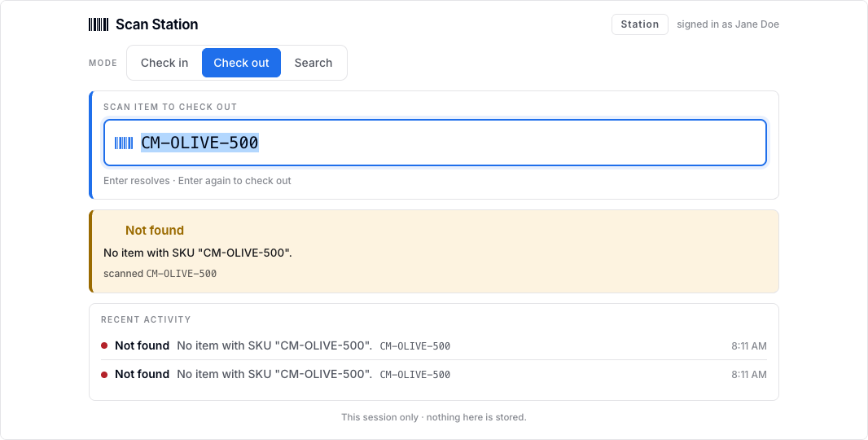Click "This session only" footer note
Screen dimensions: 868x440
(434, 417)
